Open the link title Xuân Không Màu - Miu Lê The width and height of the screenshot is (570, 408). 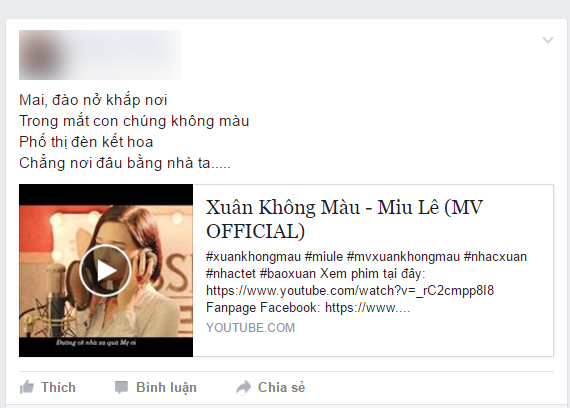[x=344, y=219]
